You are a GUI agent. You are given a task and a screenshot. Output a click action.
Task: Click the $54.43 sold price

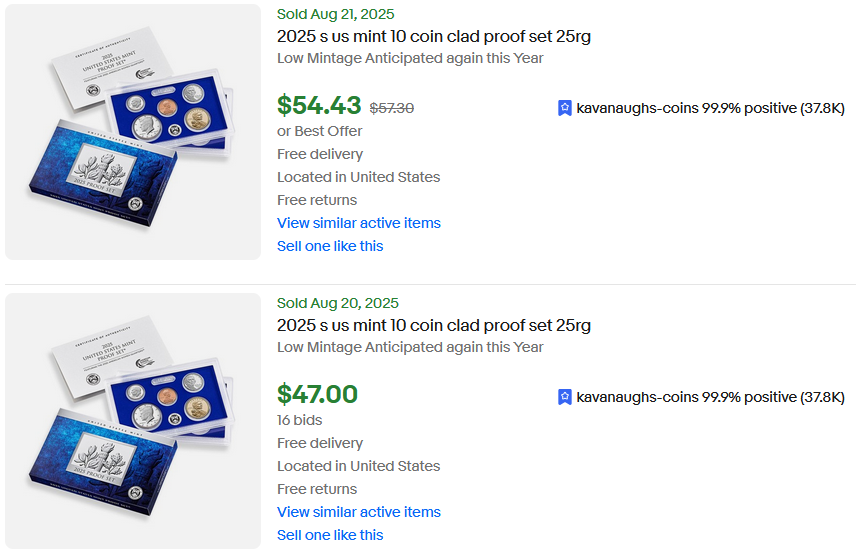(x=319, y=105)
